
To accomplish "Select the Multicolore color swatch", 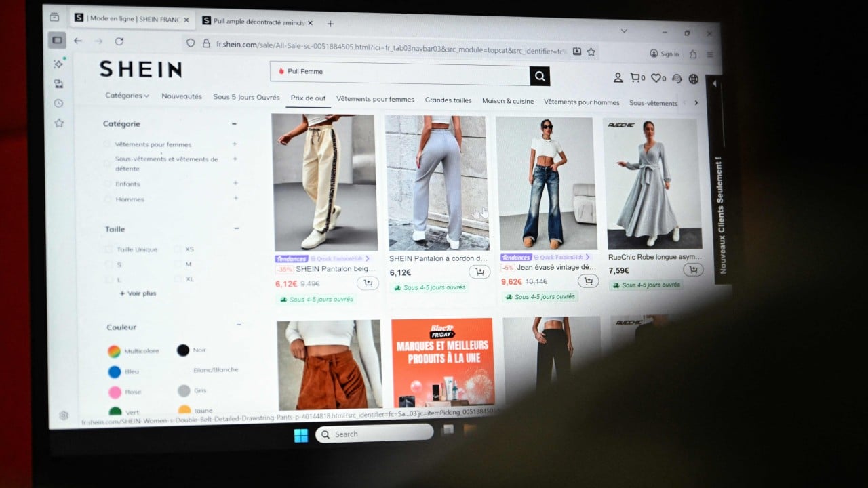I will point(115,351).
